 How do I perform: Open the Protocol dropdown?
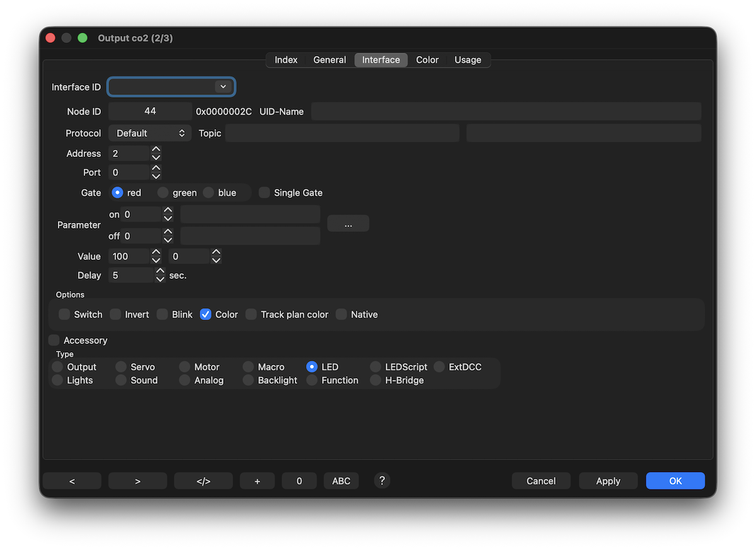pyautogui.click(x=150, y=134)
